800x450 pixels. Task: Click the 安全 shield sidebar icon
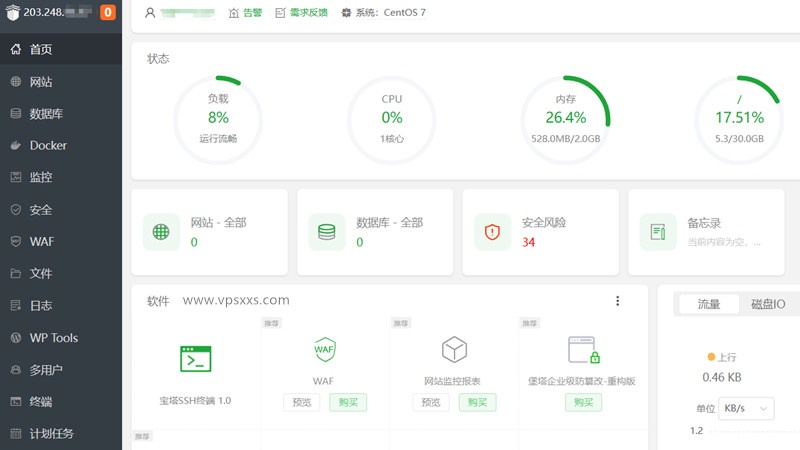16,209
